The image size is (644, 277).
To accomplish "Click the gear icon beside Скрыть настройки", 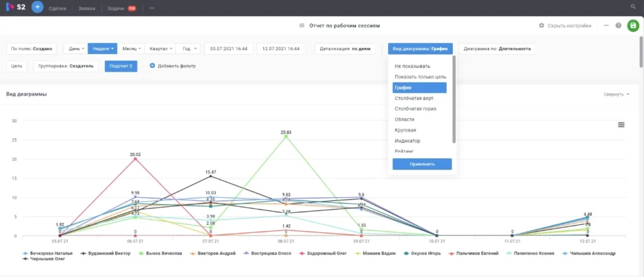I will 541,26.
